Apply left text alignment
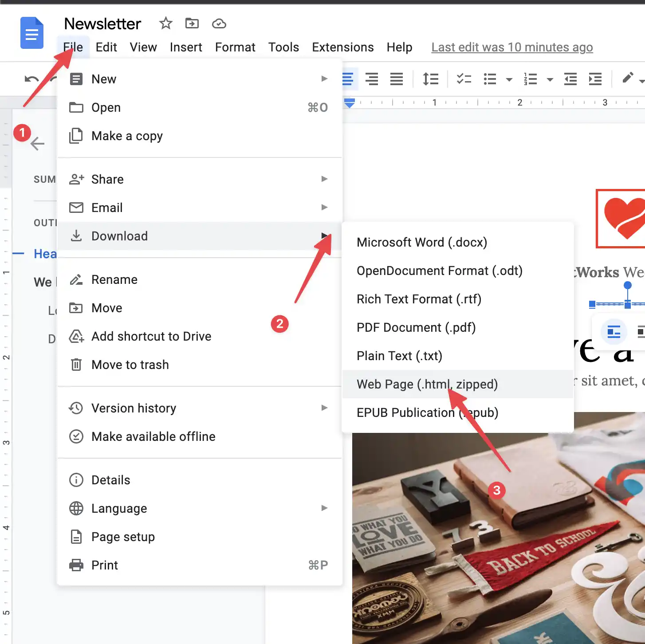 (348, 79)
